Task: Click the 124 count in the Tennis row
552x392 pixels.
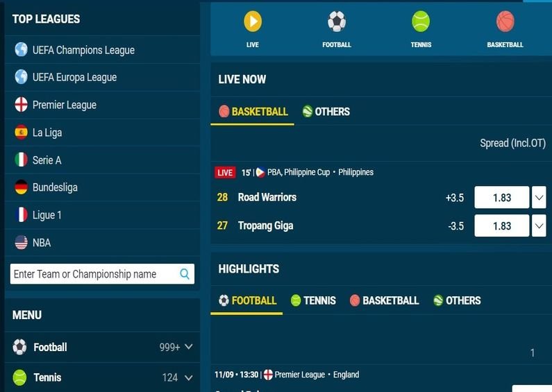Action: (x=170, y=377)
